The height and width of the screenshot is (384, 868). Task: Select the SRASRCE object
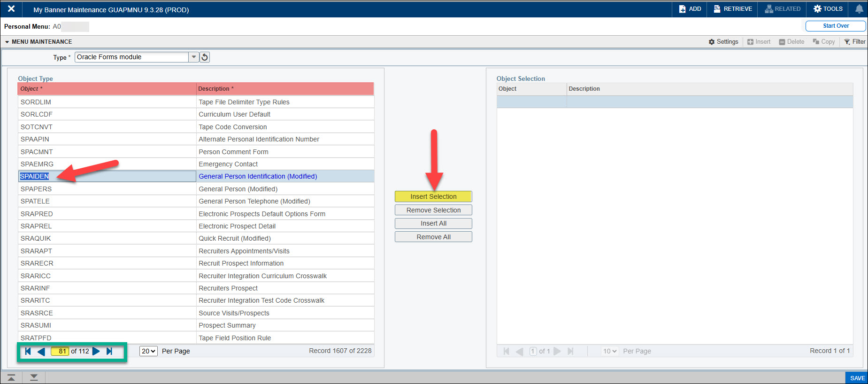107,313
